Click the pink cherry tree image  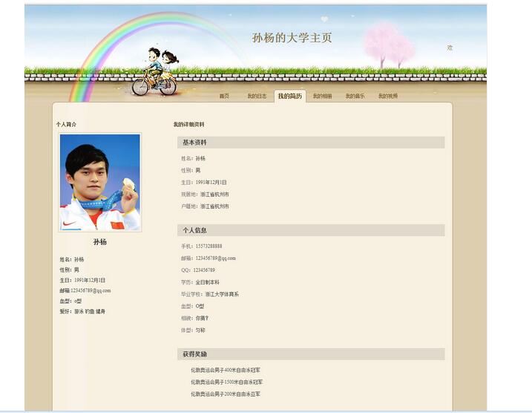point(389,45)
